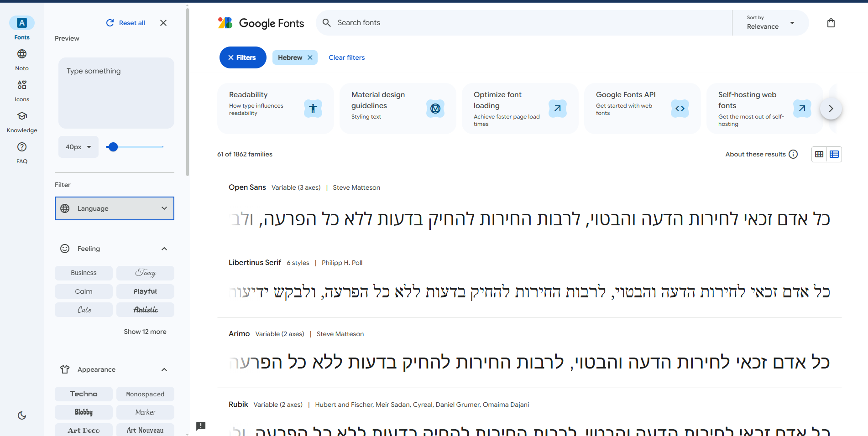
Task: Click the Type something preview field
Action: pos(116,93)
